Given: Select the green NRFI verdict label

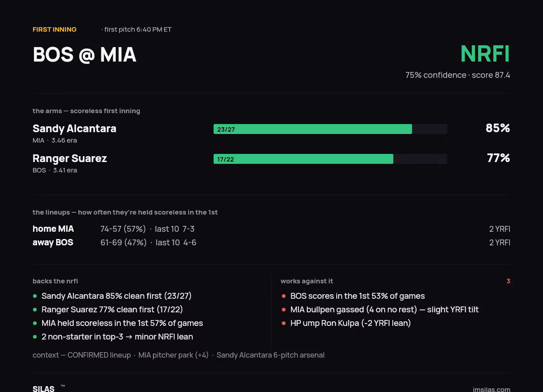Looking at the screenshot, I should (x=485, y=54).
